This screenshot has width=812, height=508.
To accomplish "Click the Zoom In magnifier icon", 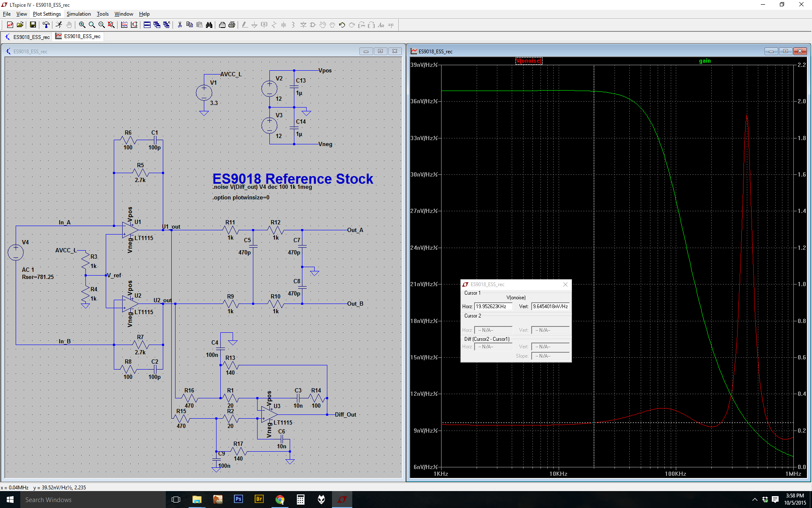I will coord(82,25).
